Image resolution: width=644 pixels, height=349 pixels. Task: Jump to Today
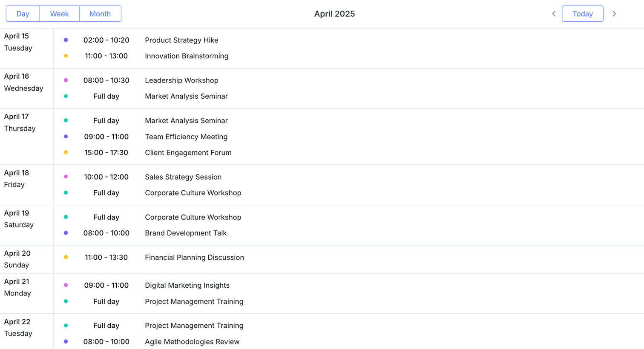click(582, 14)
